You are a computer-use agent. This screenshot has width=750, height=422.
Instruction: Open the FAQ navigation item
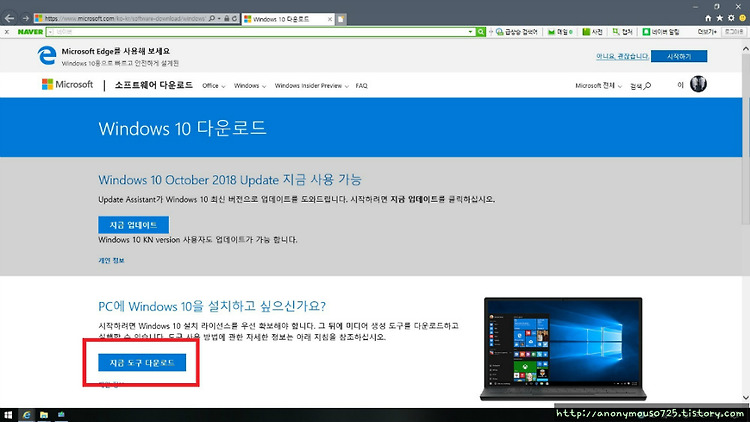pos(362,86)
